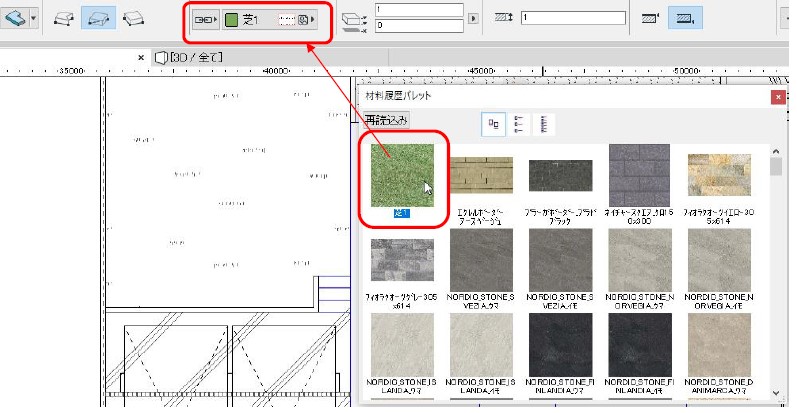
Task: Select the third slab geometry method icon
Action: pos(132,18)
